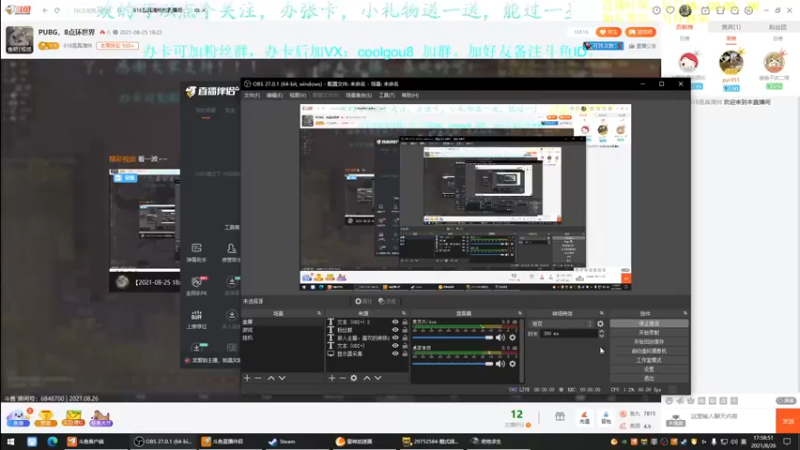Open the 编辑(E) menu in OBS
800x450 pixels.
(x=274, y=95)
